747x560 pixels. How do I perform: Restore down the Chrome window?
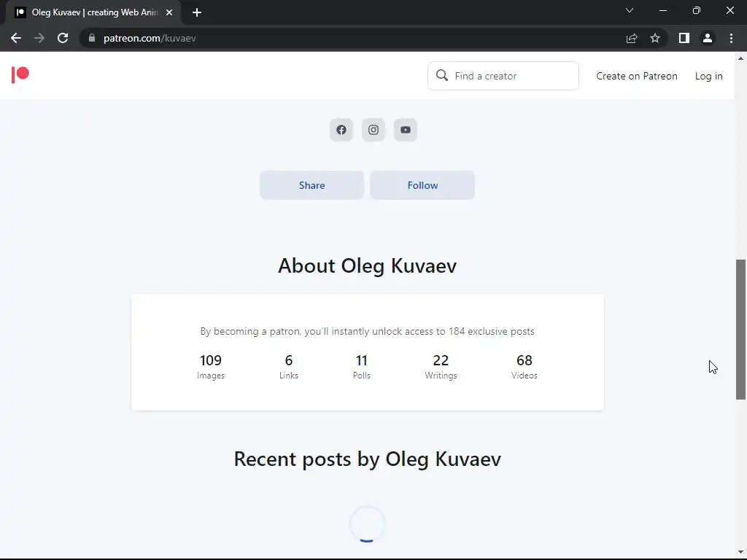pyautogui.click(x=696, y=10)
